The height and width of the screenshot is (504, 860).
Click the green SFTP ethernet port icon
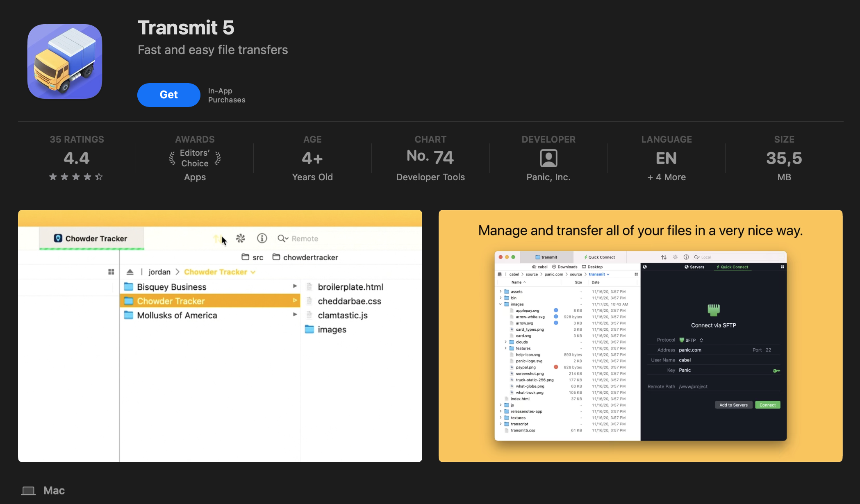click(714, 310)
